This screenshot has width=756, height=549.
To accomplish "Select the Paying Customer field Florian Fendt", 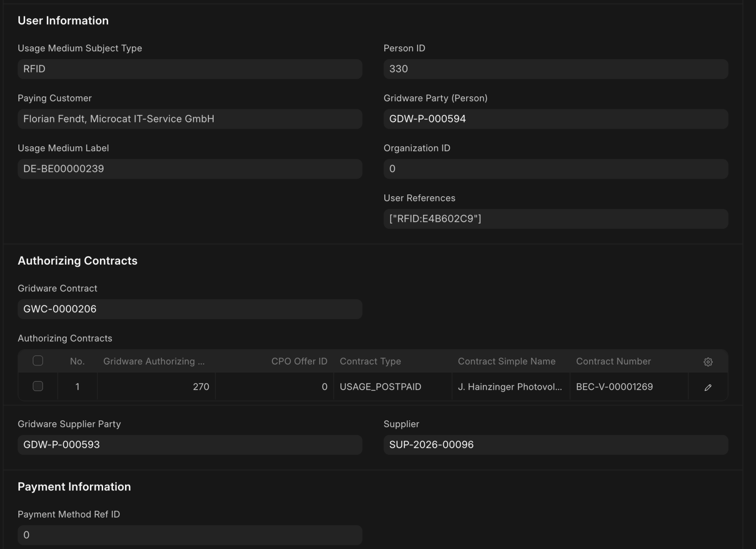I will click(x=190, y=119).
